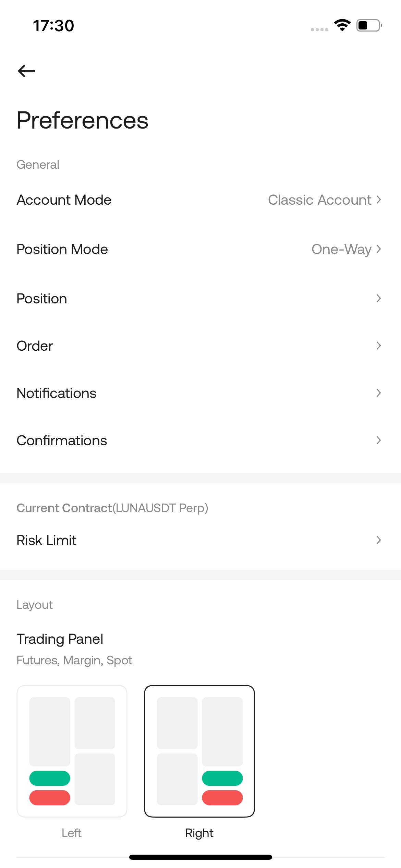This screenshot has width=401, height=868.
Task: Open Position Mode setting
Action: tap(62, 249)
